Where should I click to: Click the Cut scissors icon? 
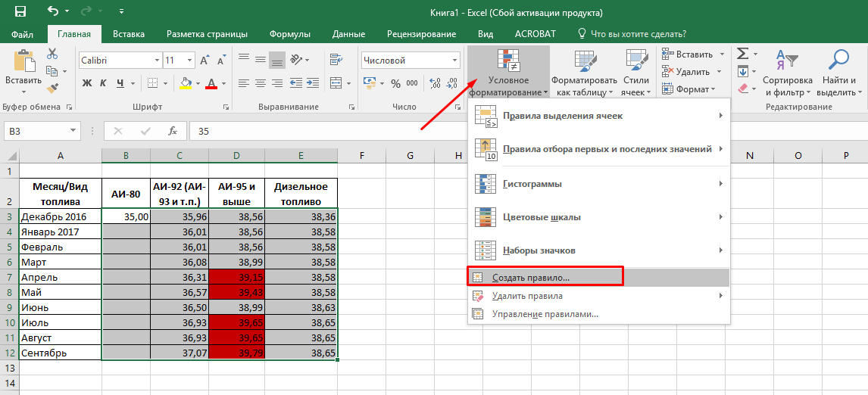coord(52,54)
